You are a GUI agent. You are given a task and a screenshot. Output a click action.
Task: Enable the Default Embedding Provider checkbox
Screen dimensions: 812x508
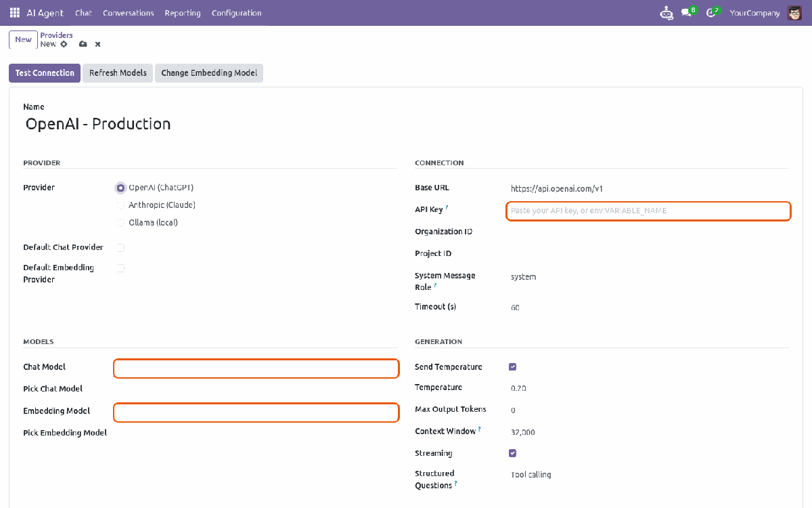coord(120,268)
